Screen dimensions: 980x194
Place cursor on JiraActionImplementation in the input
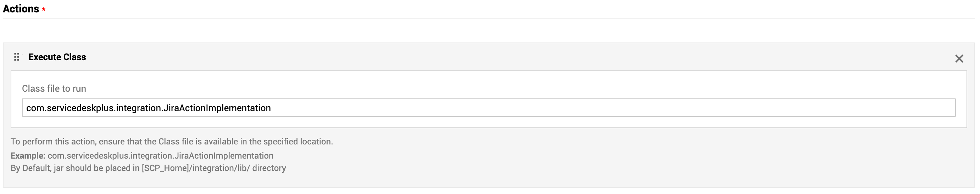click(x=217, y=108)
